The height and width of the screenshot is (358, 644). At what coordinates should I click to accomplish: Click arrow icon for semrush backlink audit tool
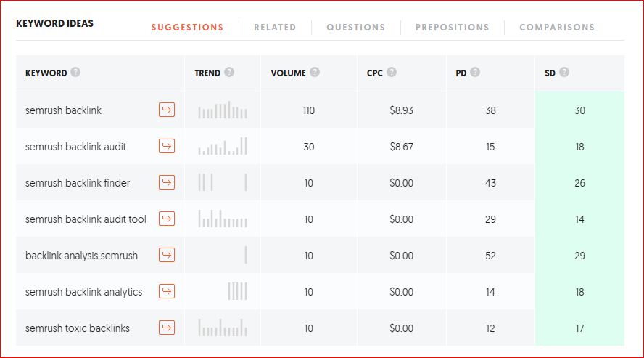167,219
